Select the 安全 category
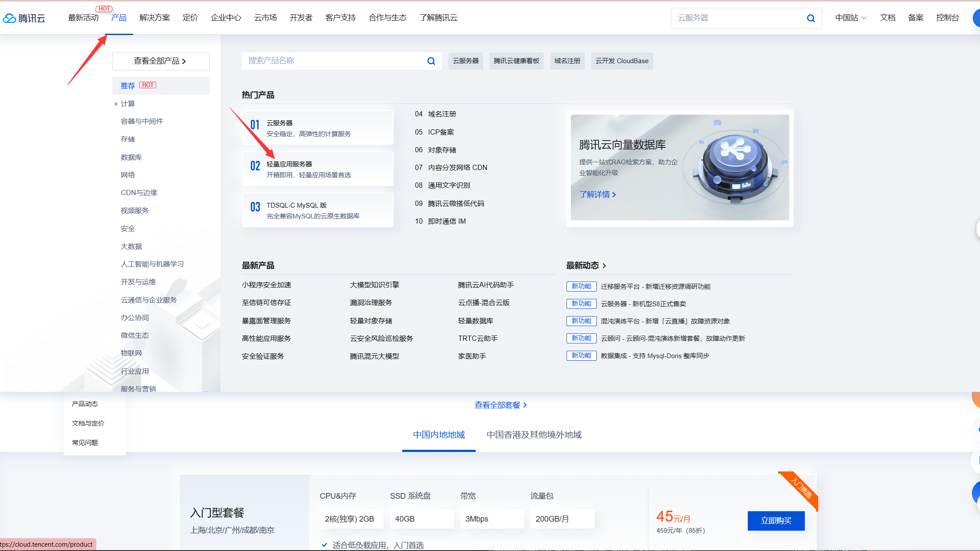This screenshot has width=980, height=551. pos(128,229)
